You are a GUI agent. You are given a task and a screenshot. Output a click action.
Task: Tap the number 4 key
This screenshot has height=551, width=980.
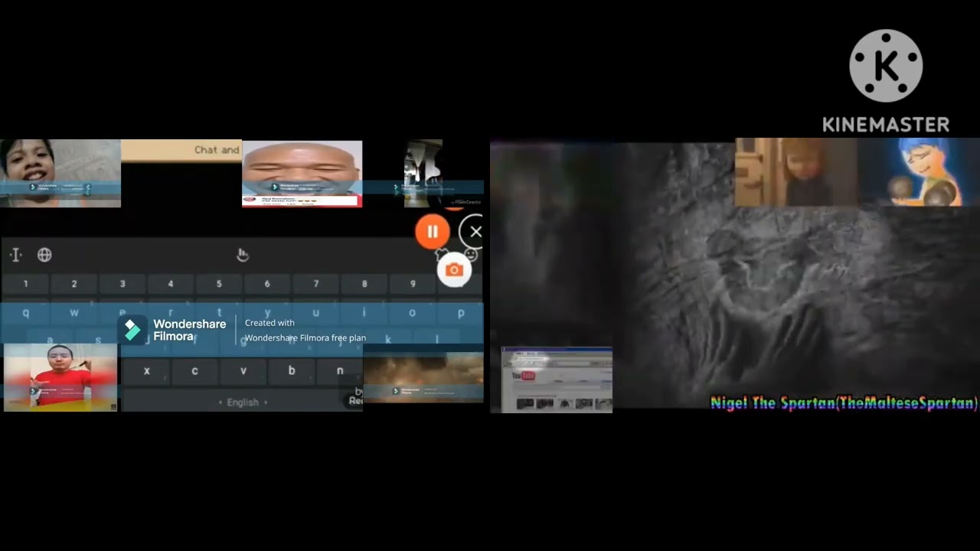(171, 284)
